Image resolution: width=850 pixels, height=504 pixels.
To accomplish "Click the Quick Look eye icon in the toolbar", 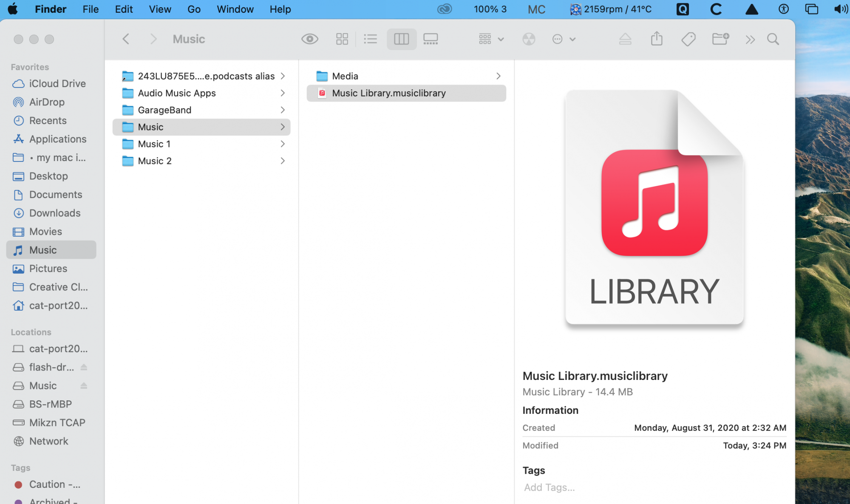I will pos(310,39).
